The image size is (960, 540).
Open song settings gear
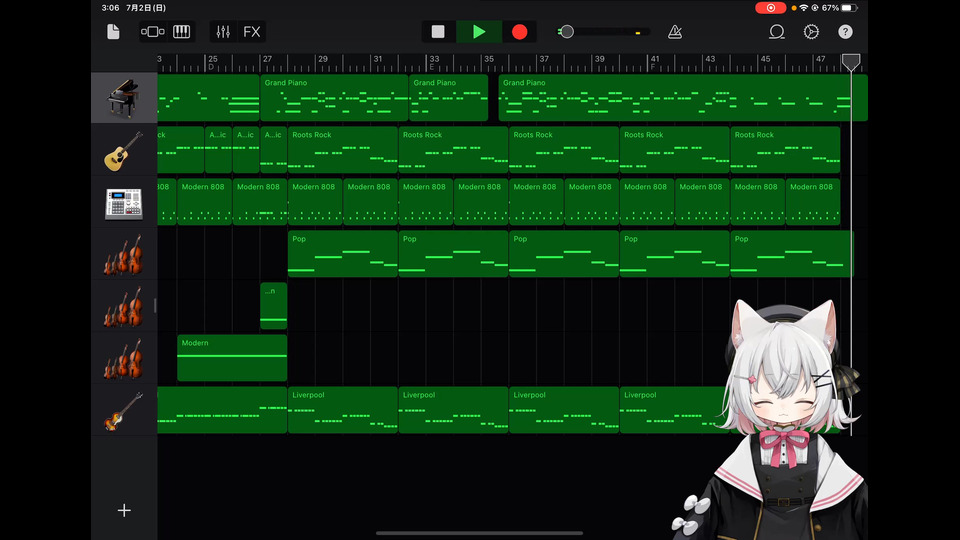pyautogui.click(x=811, y=32)
